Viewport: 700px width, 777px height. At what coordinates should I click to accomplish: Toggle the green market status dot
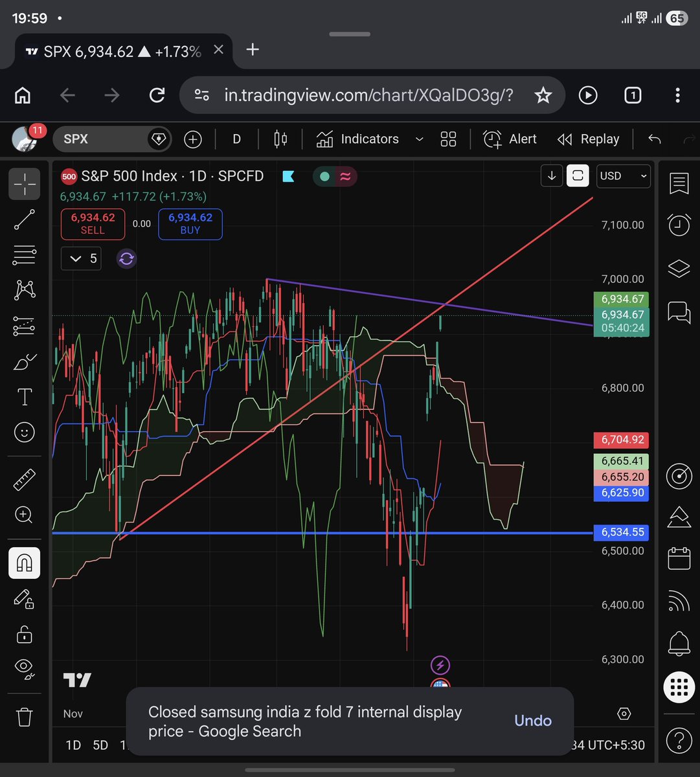click(324, 176)
